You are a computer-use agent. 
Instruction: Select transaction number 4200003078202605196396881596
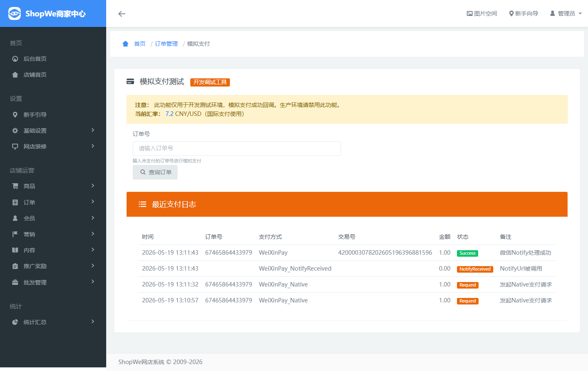tap(385, 253)
